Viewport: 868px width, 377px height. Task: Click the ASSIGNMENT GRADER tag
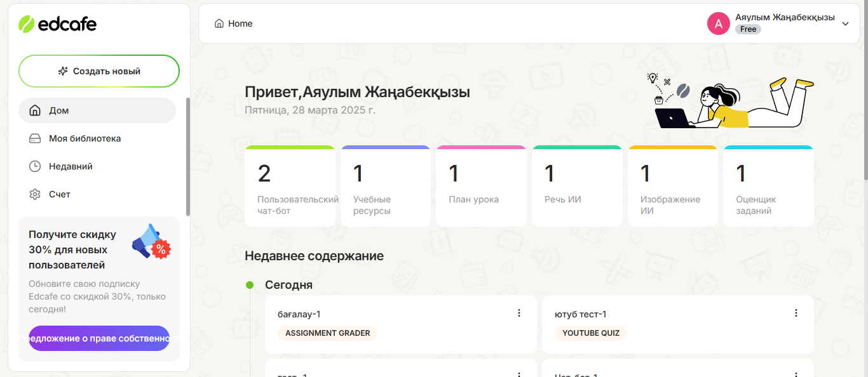[x=328, y=333]
